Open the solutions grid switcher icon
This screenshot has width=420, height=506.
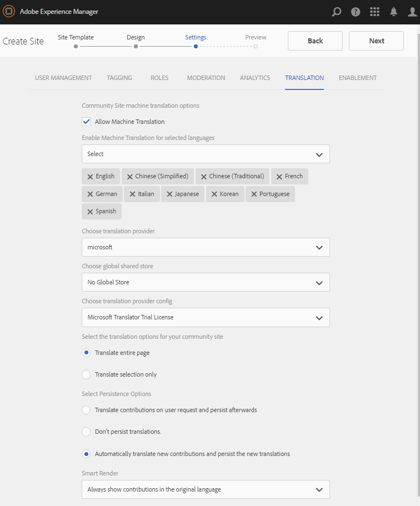click(x=375, y=12)
